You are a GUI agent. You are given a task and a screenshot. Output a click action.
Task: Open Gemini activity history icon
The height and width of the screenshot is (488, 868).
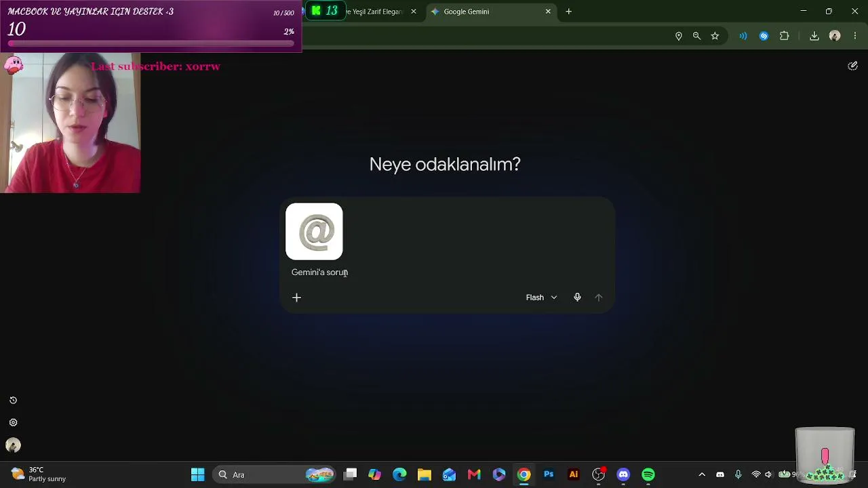[x=13, y=401]
